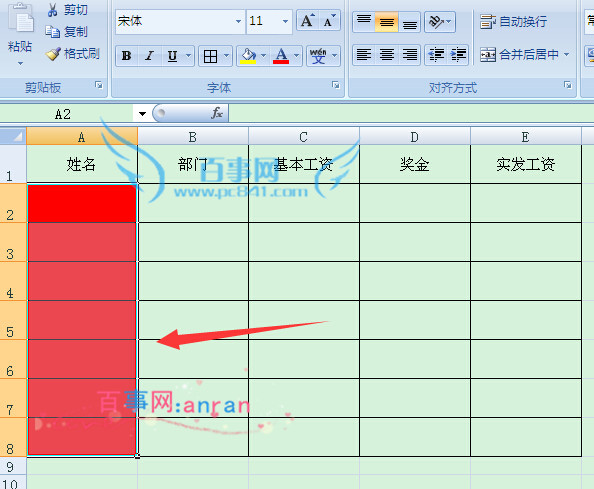The image size is (594, 489).
Task: Click the Cut (剪切) scissors icon
Action: click(x=53, y=10)
